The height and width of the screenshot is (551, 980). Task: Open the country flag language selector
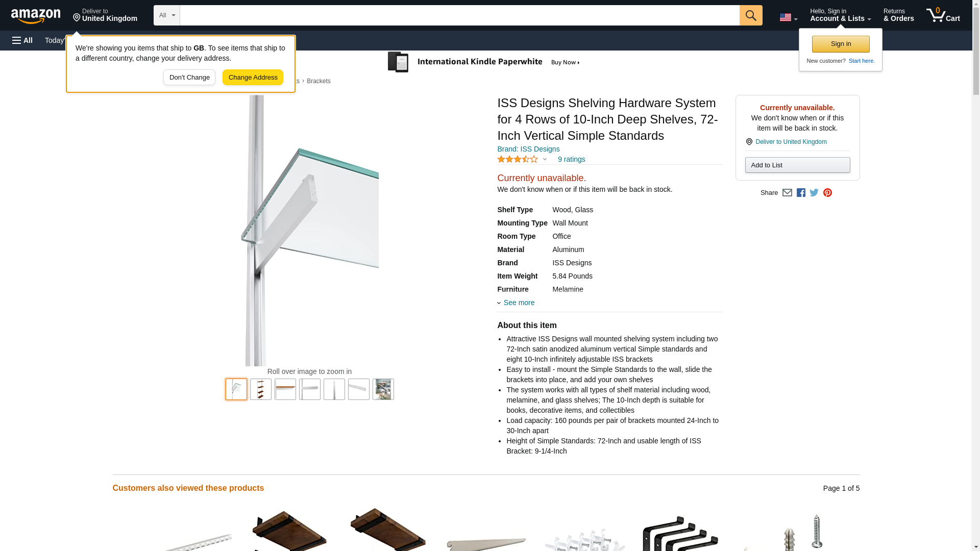click(788, 17)
